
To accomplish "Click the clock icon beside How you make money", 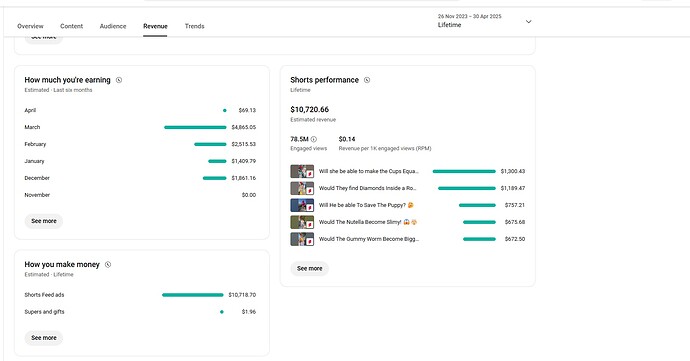I will 108,265.
